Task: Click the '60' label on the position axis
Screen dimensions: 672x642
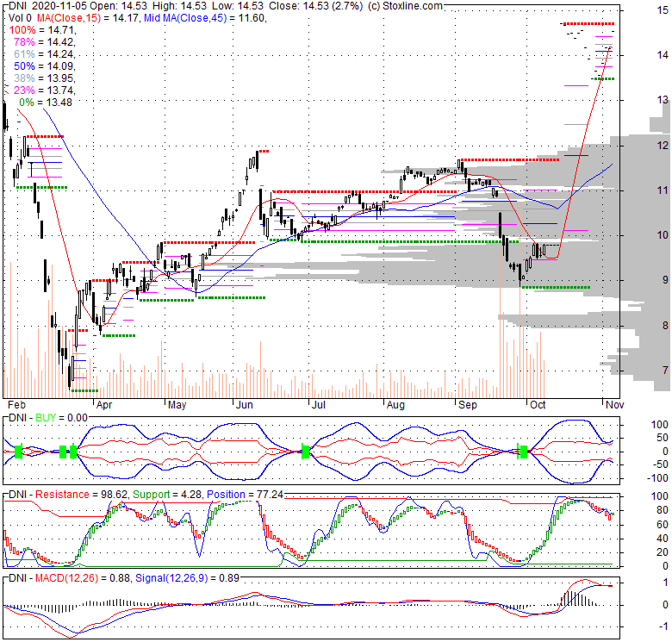Action: click(x=663, y=525)
